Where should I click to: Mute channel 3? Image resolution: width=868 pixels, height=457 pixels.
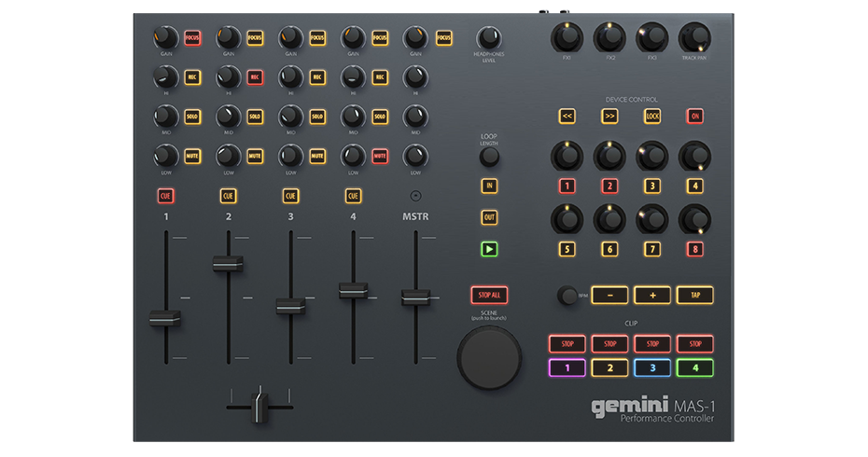[317, 156]
